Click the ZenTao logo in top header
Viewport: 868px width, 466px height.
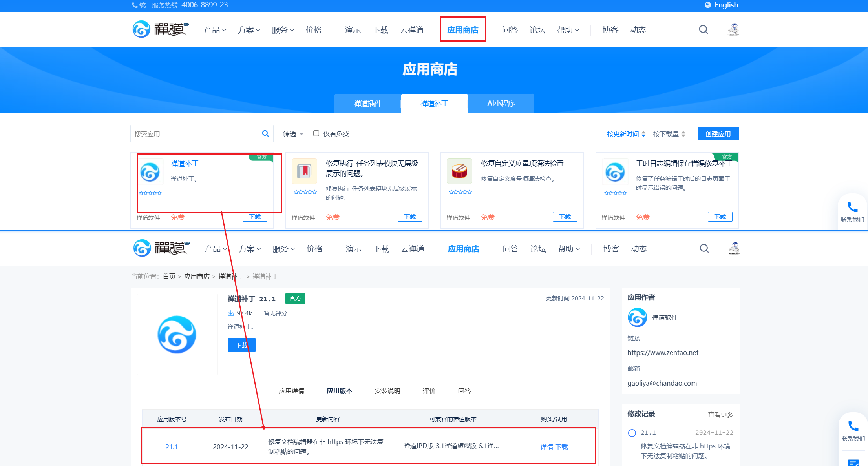tap(161, 29)
